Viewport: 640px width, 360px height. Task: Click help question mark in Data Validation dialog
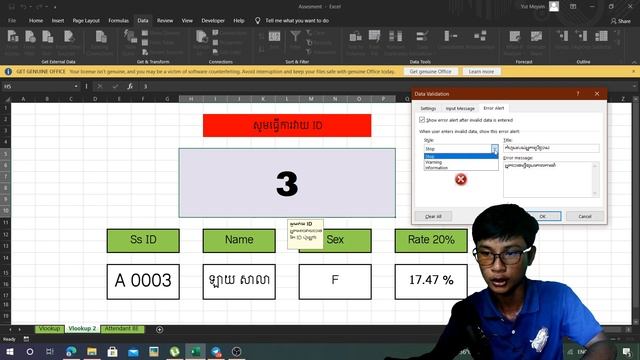click(578, 93)
